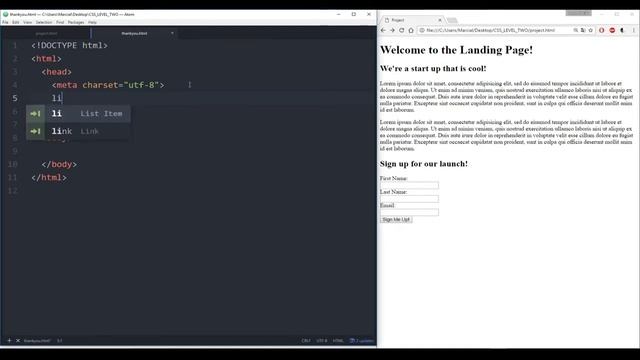Click the snippet icon beside 'link' suggestion
Image resolution: width=640 pixels, height=360 pixels.
(36, 131)
